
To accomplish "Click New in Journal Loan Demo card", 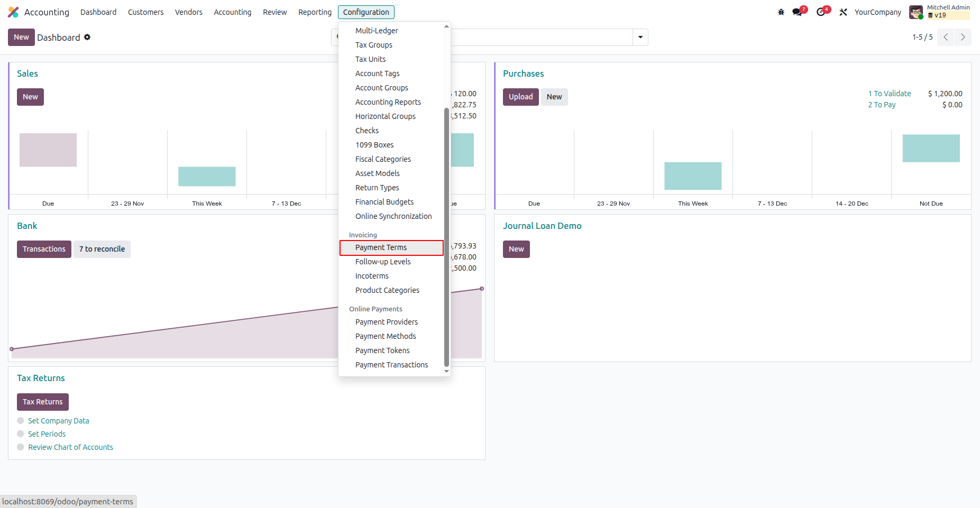I will [516, 249].
